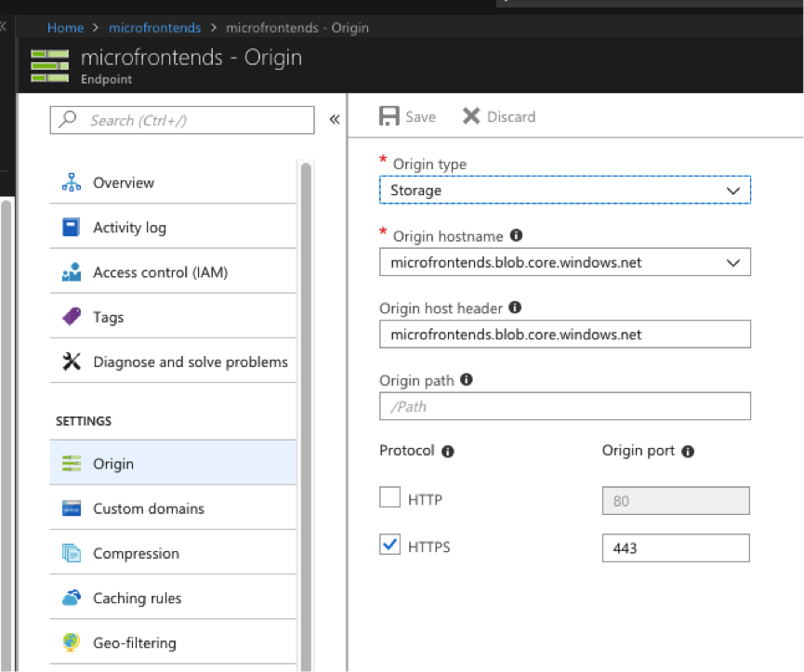
Task: Open Compression settings label
Action: tap(136, 553)
